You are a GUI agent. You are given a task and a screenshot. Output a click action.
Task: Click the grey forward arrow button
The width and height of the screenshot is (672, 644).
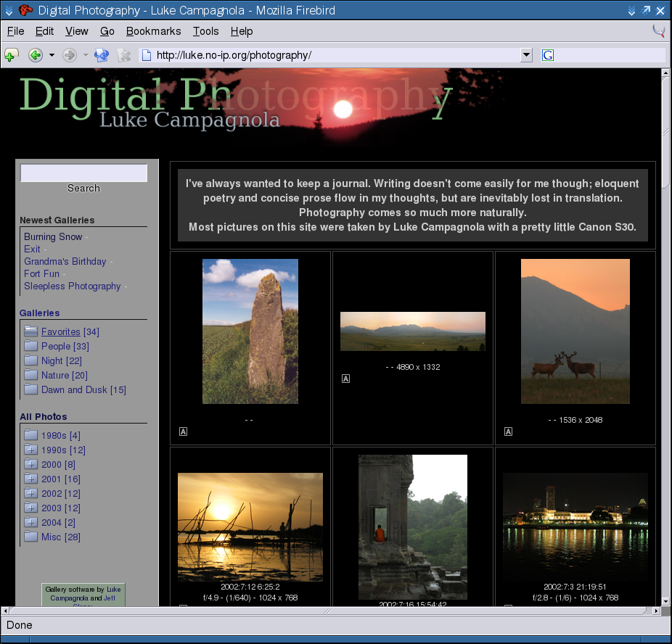click(70, 55)
